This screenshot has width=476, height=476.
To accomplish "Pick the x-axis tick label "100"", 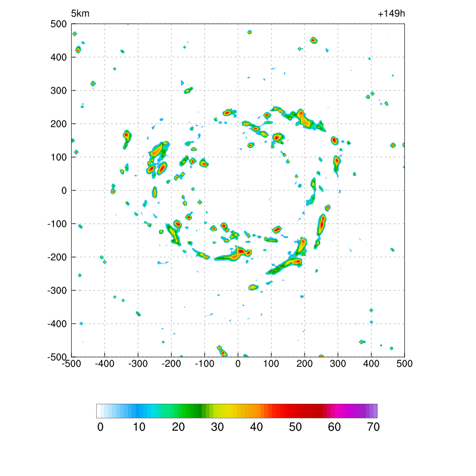I will [x=271, y=364].
